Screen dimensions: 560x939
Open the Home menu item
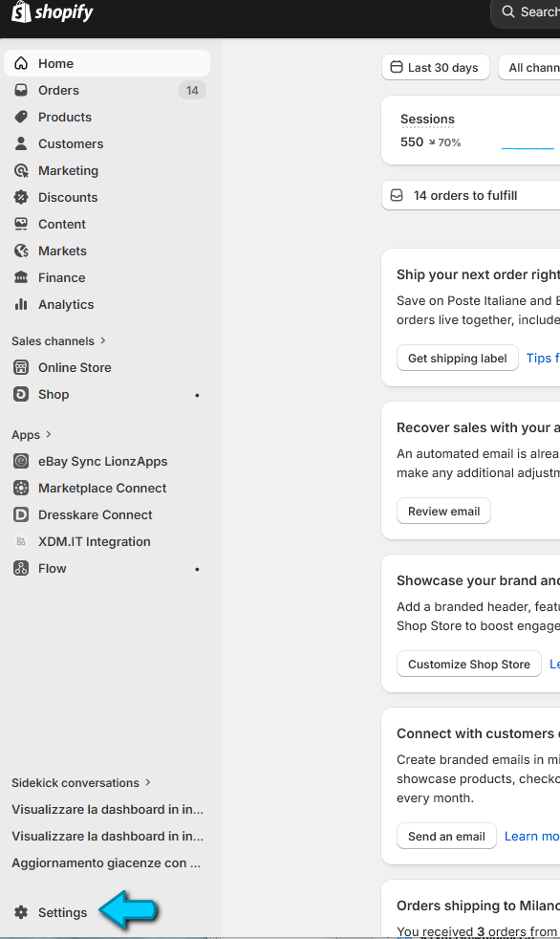tap(107, 63)
